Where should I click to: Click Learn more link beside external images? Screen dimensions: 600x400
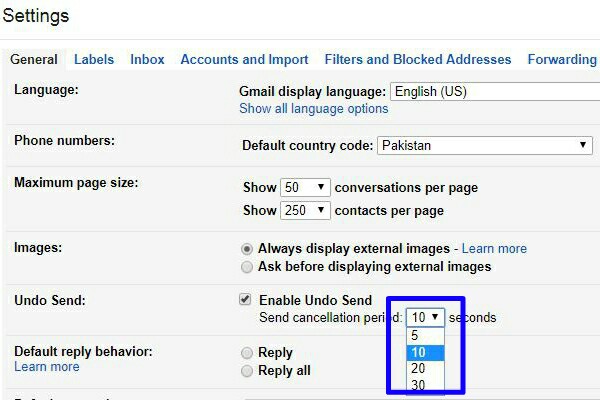pos(494,249)
